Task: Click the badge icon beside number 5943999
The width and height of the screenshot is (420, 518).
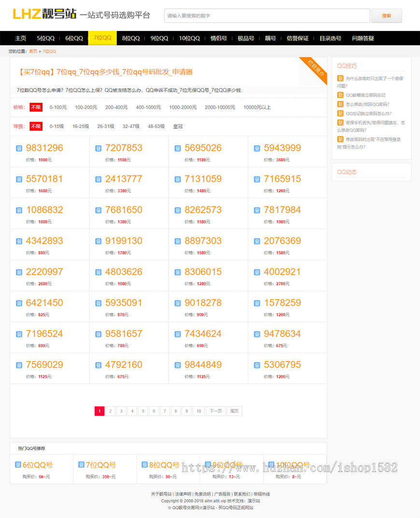Action: pos(257,148)
